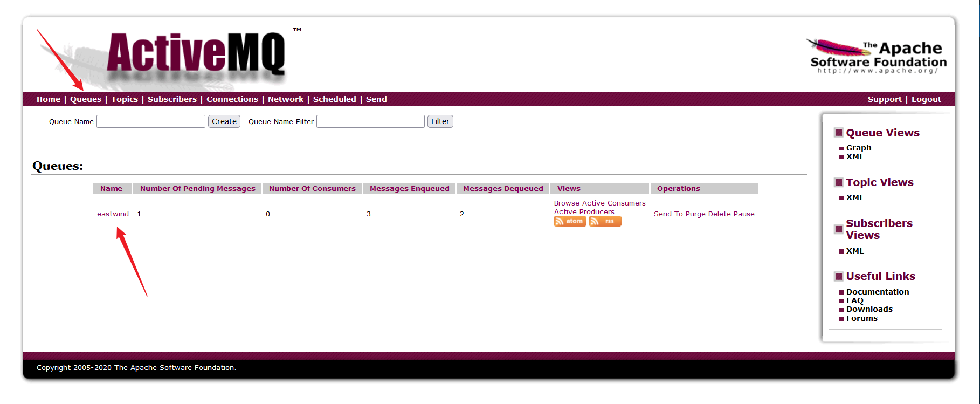980x404 pixels.
Task: Sort by Number Of Consumers header
Action: 312,188
